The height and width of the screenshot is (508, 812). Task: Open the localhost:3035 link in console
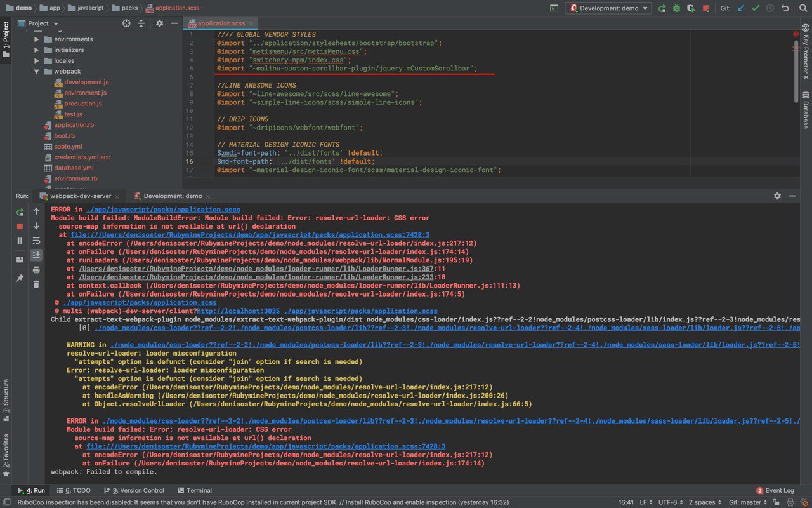pos(238,311)
